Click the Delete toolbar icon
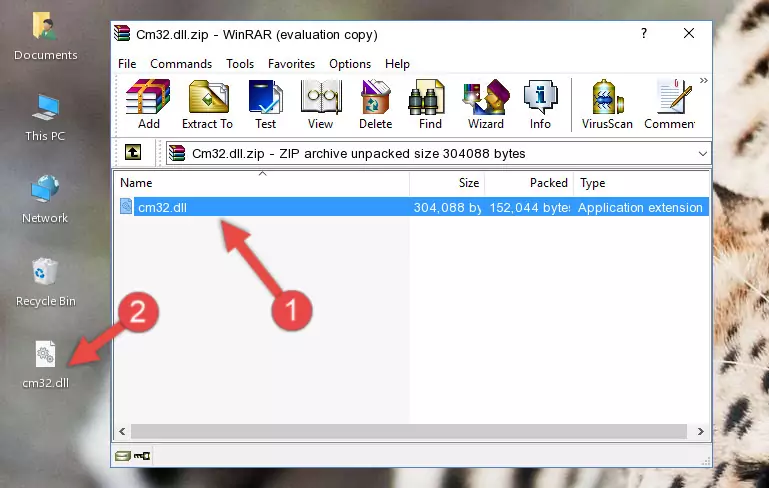 click(375, 104)
